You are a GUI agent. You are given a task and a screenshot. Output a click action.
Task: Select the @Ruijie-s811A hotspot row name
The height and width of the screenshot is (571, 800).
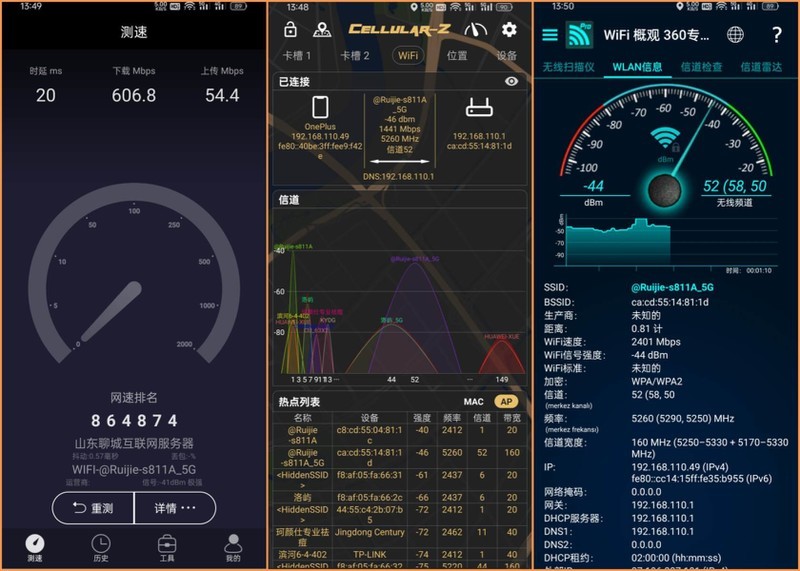pyautogui.click(x=303, y=435)
